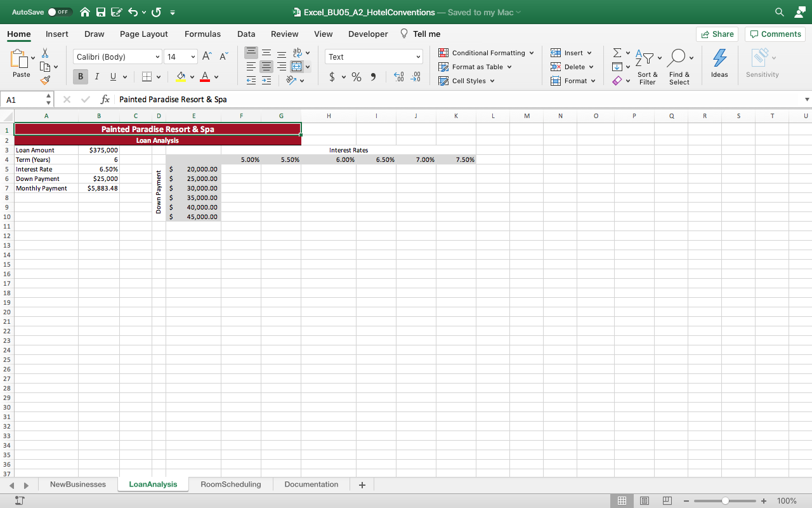Click the Undo arrow in title bar
Image resolution: width=812 pixels, height=508 pixels.
click(133, 12)
